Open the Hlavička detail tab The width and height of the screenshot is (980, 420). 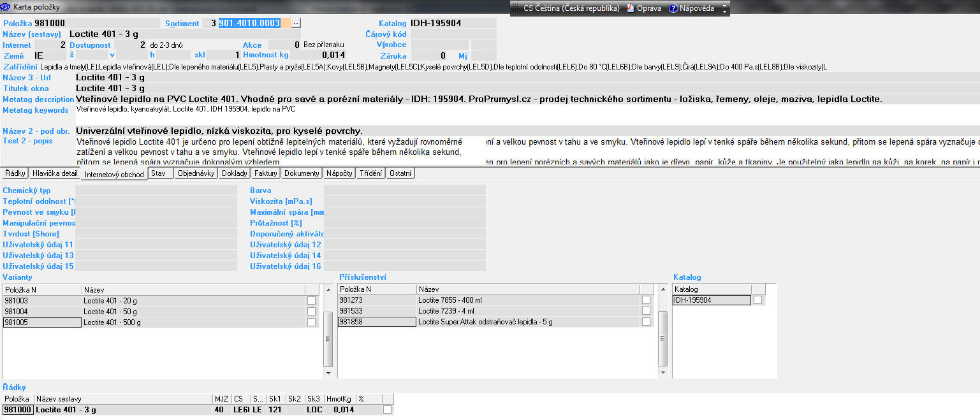55,173
